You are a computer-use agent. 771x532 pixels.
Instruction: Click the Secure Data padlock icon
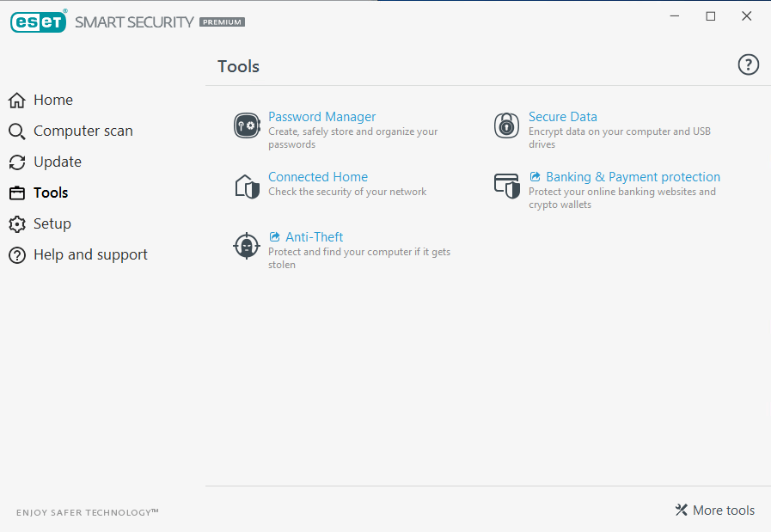pos(506,125)
